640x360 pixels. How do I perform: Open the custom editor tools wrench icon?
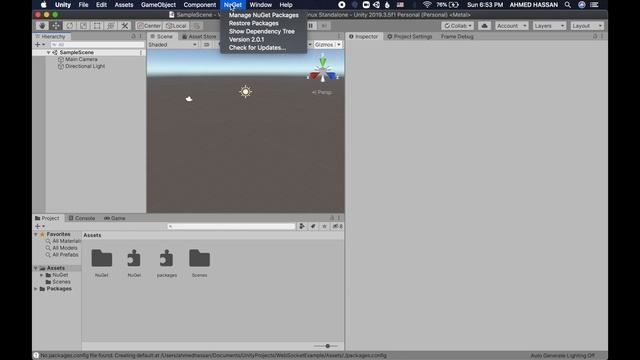pos(125,26)
